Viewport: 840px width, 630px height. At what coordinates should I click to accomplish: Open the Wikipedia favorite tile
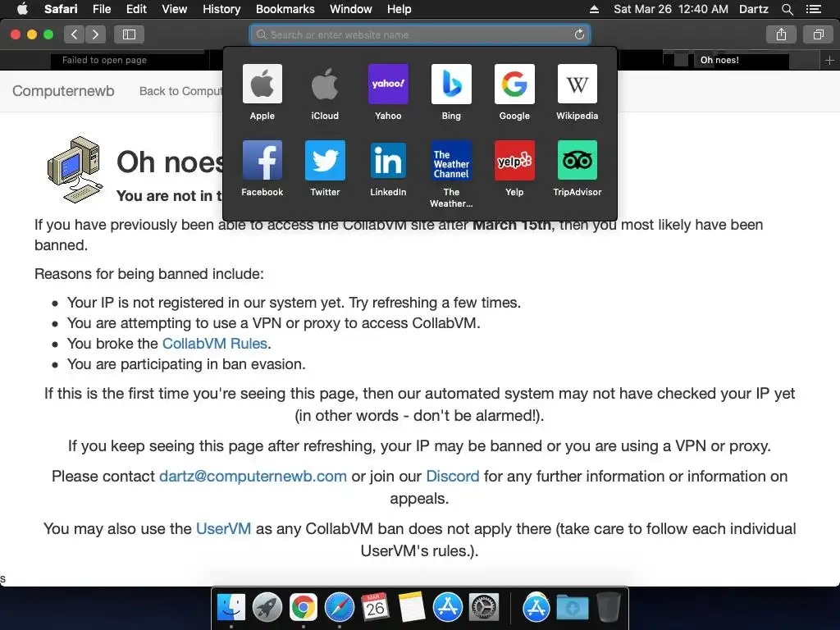pyautogui.click(x=577, y=84)
